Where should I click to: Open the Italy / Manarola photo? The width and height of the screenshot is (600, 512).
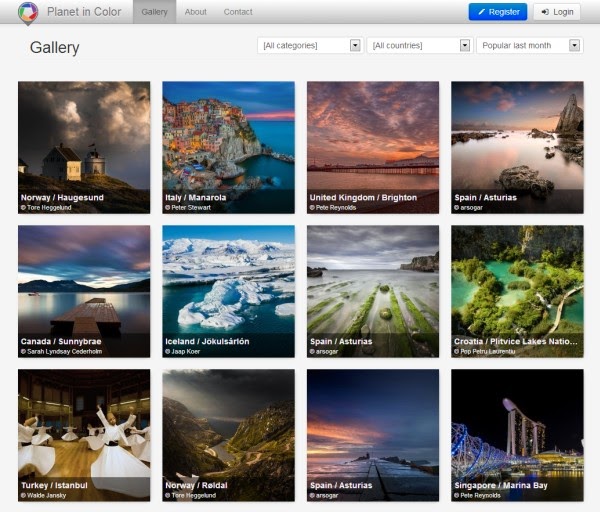(x=228, y=147)
